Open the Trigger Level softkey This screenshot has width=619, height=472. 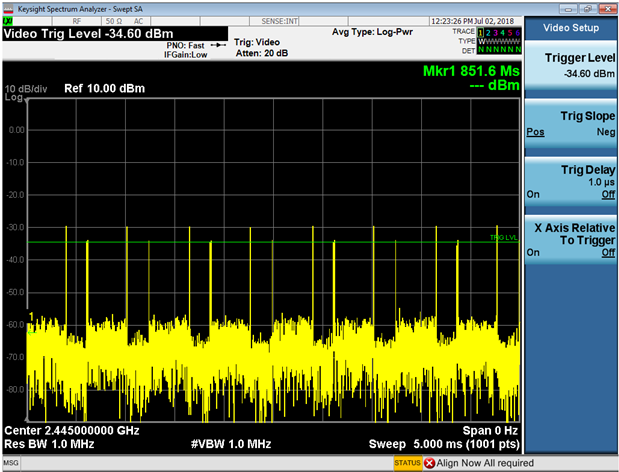point(571,66)
